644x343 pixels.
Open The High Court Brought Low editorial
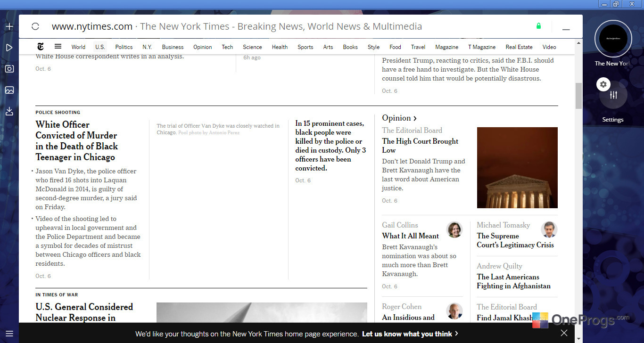pyautogui.click(x=420, y=146)
